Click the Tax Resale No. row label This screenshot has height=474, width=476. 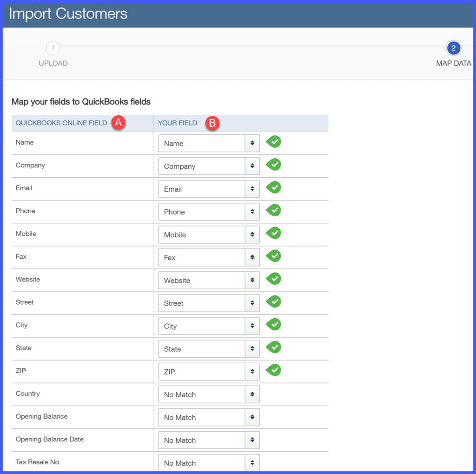[38, 462]
